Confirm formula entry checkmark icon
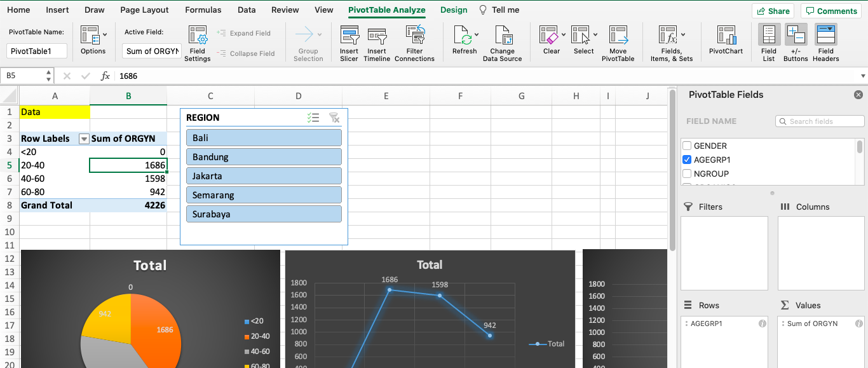The width and height of the screenshot is (868, 368). tap(86, 76)
